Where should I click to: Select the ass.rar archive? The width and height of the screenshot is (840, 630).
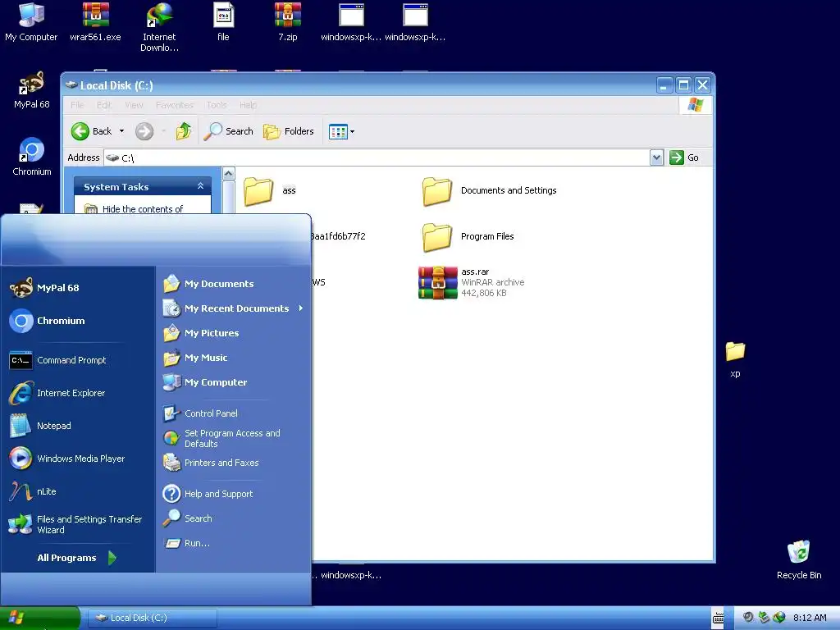click(x=472, y=282)
